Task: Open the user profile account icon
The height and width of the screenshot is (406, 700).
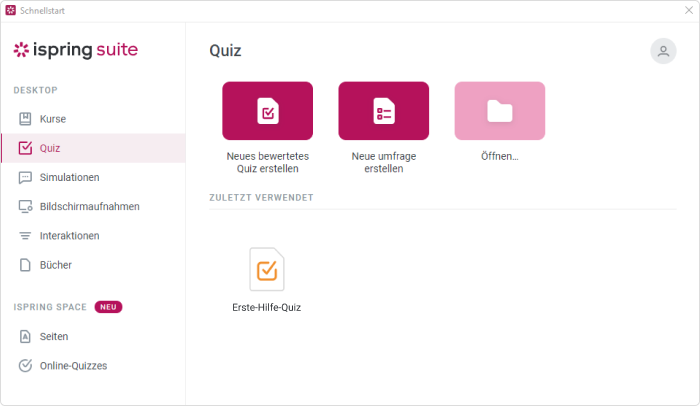Action: (663, 51)
